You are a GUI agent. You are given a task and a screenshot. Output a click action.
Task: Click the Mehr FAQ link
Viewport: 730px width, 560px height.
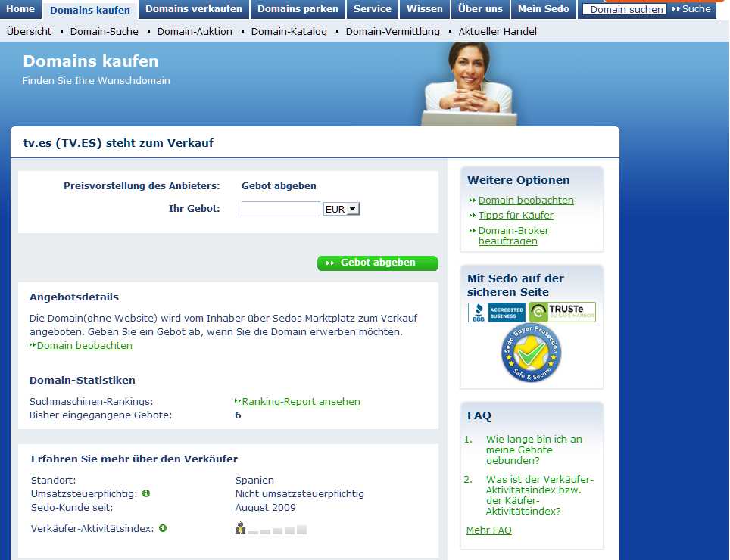pyautogui.click(x=489, y=530)
